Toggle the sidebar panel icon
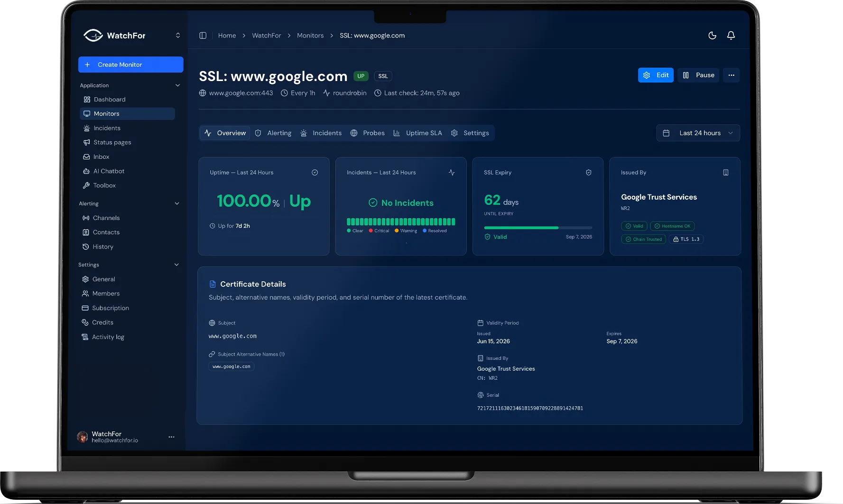The width and height of the screenshot is (843, 504). (203, 36)
